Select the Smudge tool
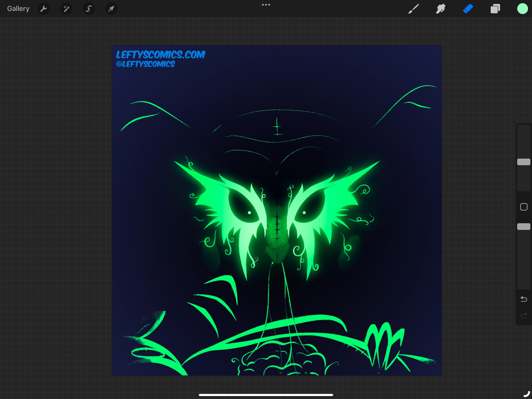This screenshot has height=399, width=532. click(441, 9)
